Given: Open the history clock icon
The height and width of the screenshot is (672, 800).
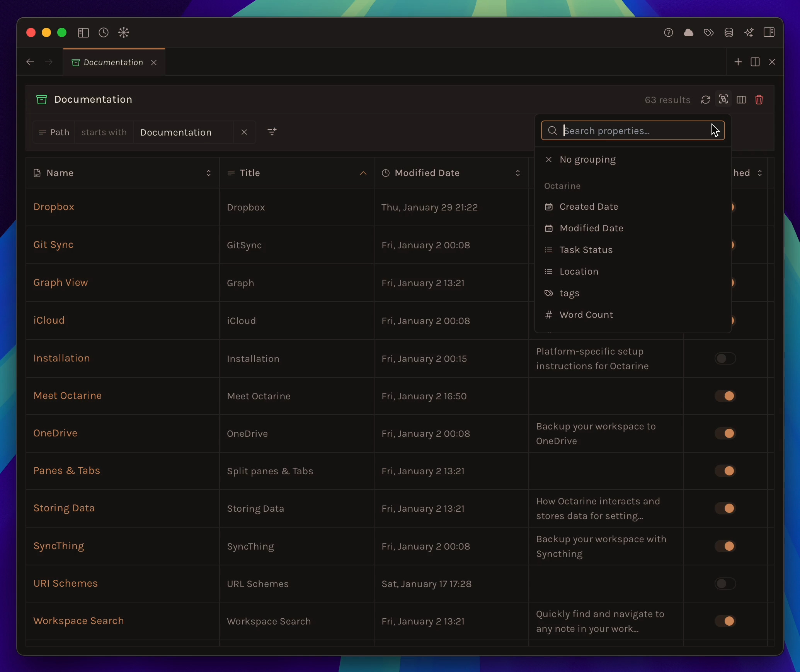Looking at the screenshot, I should (103, 33).
